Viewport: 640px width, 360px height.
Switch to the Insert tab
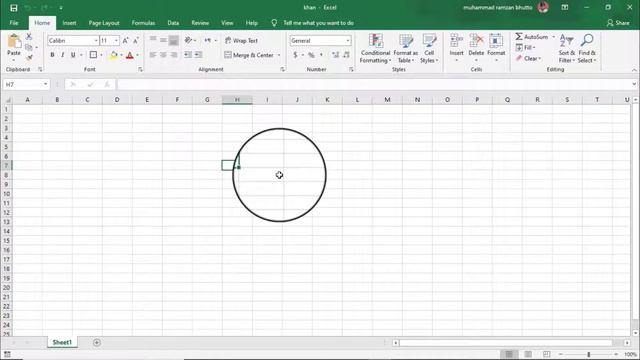tap(69, 23)
